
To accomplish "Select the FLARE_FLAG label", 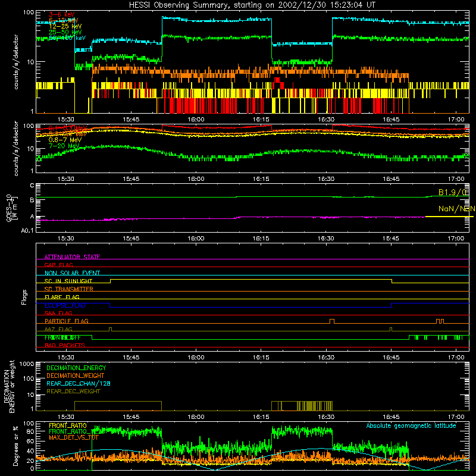I will 62,297.
